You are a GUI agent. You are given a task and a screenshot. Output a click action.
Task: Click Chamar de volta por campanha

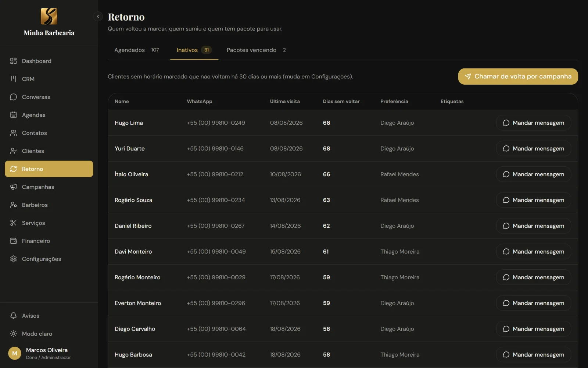point(518,77)
